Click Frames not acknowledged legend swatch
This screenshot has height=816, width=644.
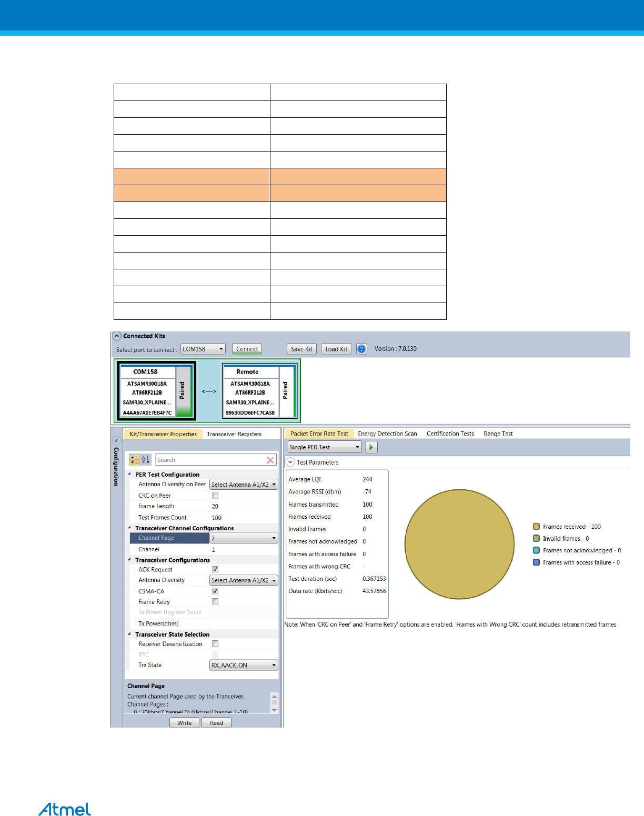coord(536,550)
